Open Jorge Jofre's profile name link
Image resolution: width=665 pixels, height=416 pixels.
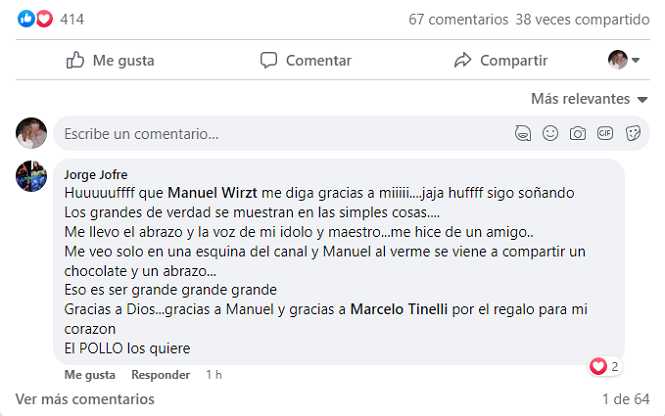click(x=96, y=174)
